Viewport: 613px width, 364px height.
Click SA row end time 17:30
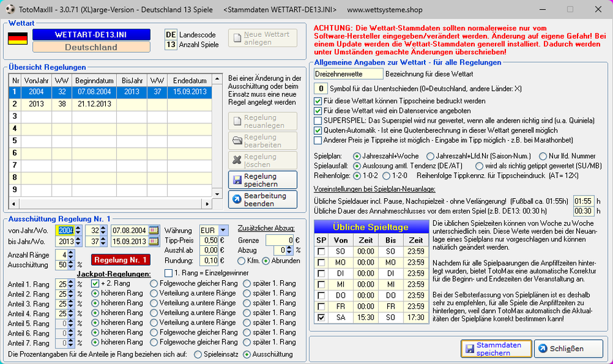pyautogui.click(x=416, y=318)
